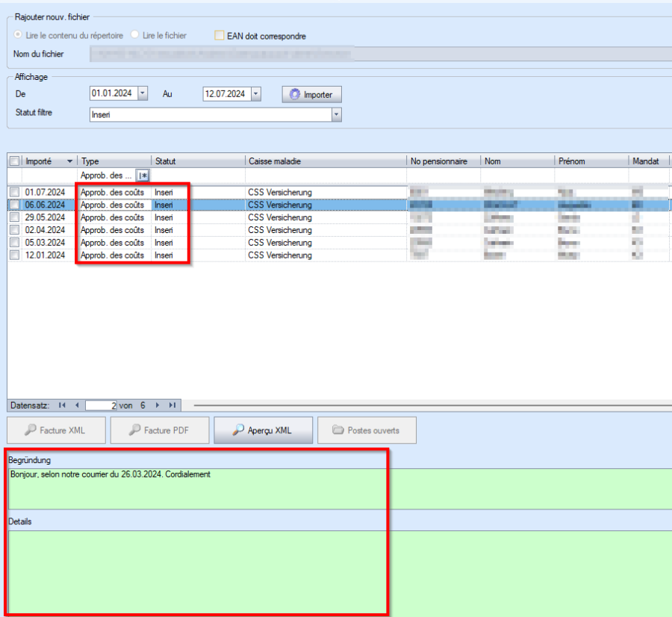Click 'Approb. des coûts' in the 01.07.2024 row
The image size is (672, 617).
112,192
